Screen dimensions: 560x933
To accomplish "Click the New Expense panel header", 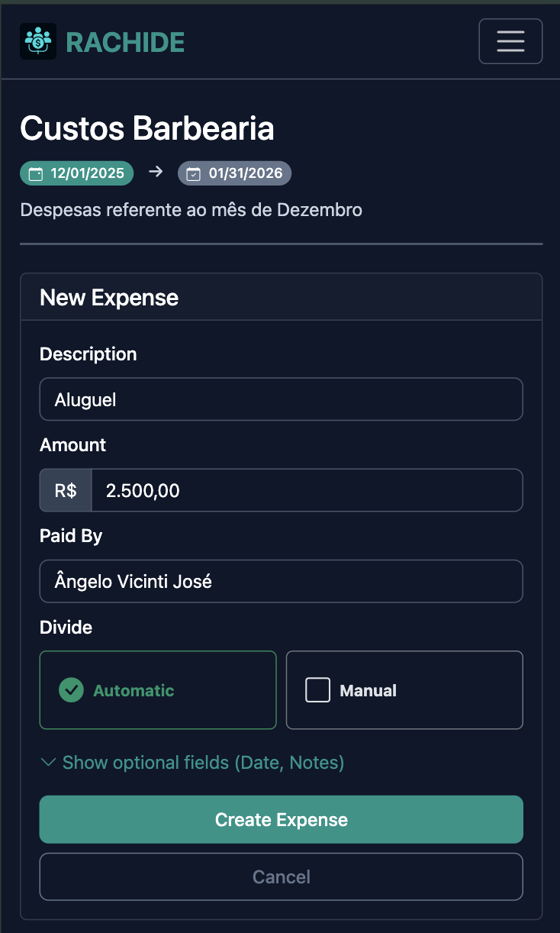I will pos(109,297).
